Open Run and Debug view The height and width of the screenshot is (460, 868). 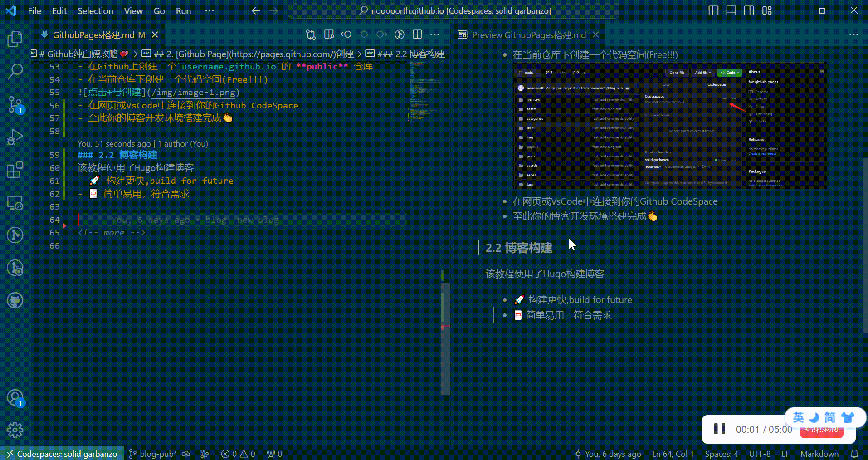pyautogui.click(x=15, y=137)
